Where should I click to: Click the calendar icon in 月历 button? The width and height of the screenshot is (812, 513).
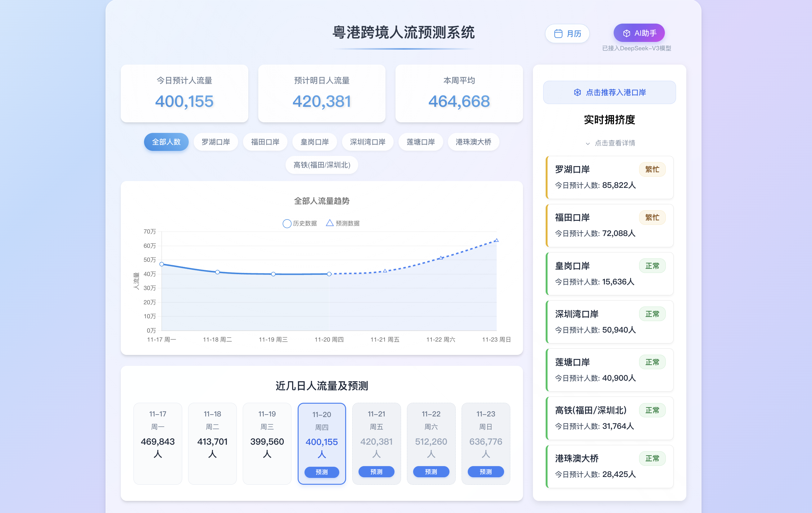pos(558,34)
